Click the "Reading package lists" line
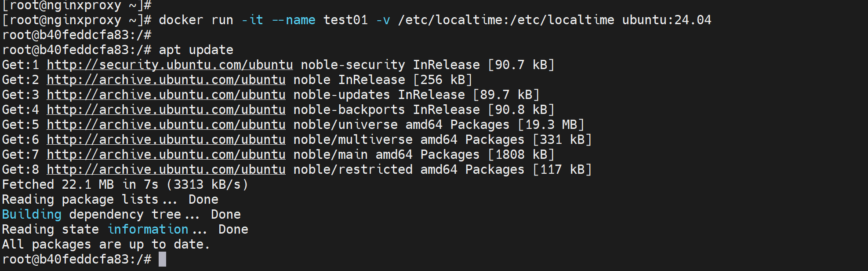This screenshot has width=868, height=271. 110,200
